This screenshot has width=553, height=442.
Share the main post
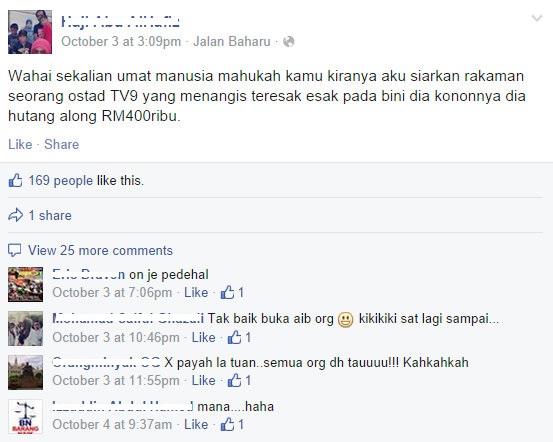(x=62, y=144)
